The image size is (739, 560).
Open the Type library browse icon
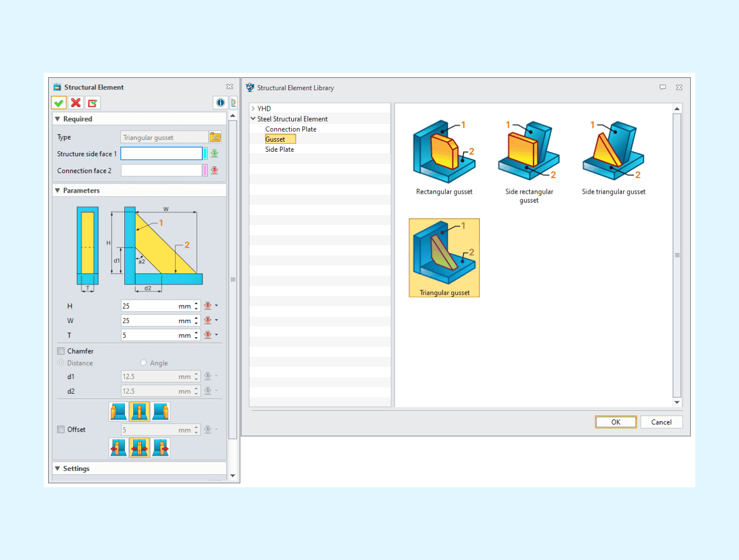point(215,137)
